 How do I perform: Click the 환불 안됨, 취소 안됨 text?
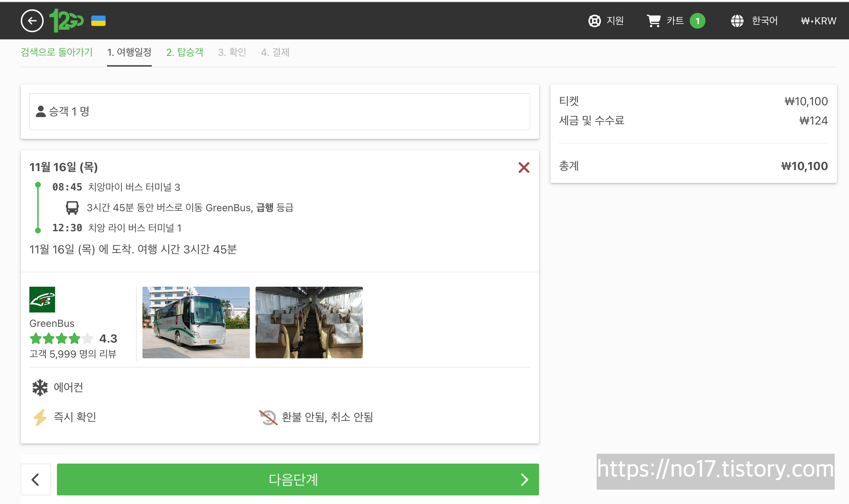tap(328, 417)
